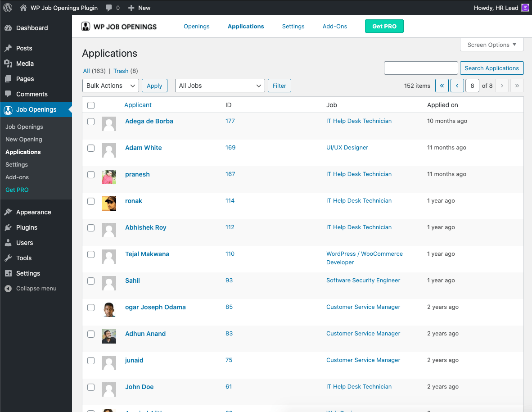
Task: Click ogar Joseph Odama's profile photo
Action: [x=109, y=309]
